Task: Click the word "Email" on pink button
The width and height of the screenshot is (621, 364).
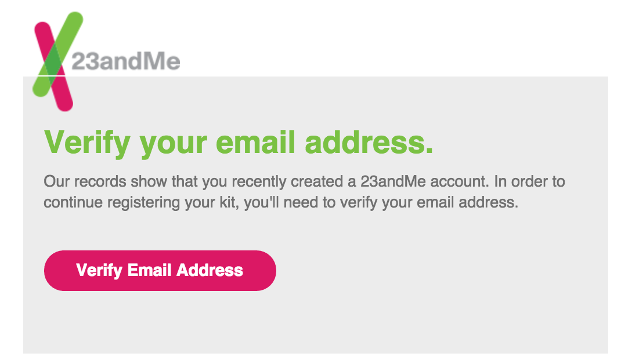Action: click(149, 270)
